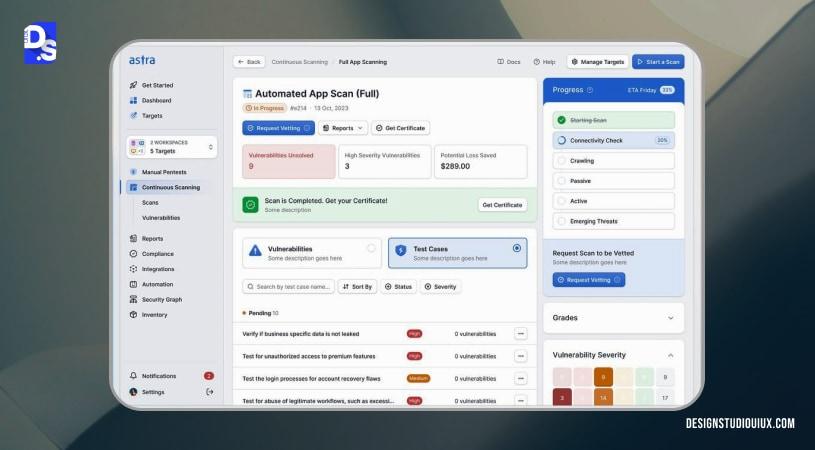This screenshot has width=815, height=450.
Task: Click the In Progress status badge
Action: (x=265, y=108)
